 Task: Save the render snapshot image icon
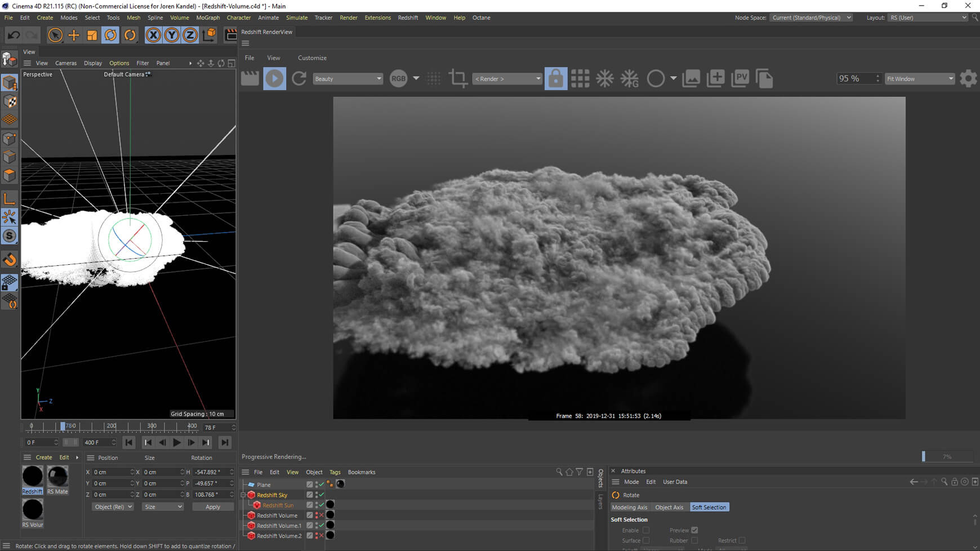click(691, 78)
